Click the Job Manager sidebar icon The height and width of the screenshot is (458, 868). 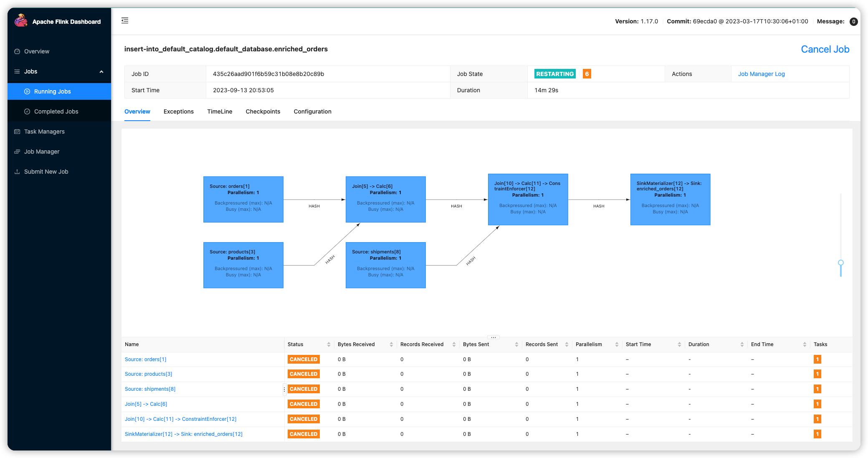tap(17, 152)
